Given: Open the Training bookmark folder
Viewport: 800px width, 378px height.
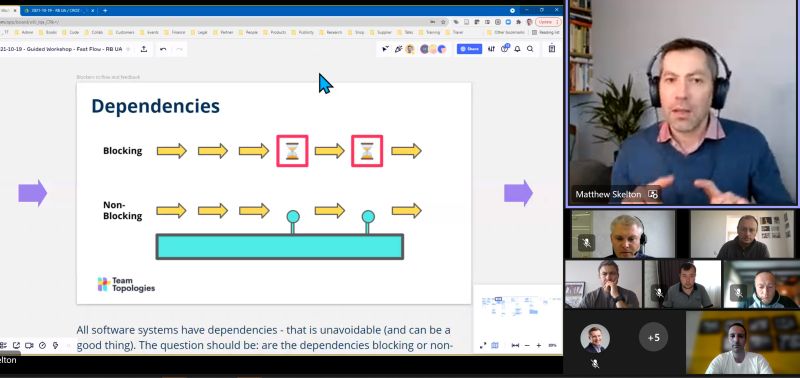Looking at the screenshot, I should tap(430, 32).
